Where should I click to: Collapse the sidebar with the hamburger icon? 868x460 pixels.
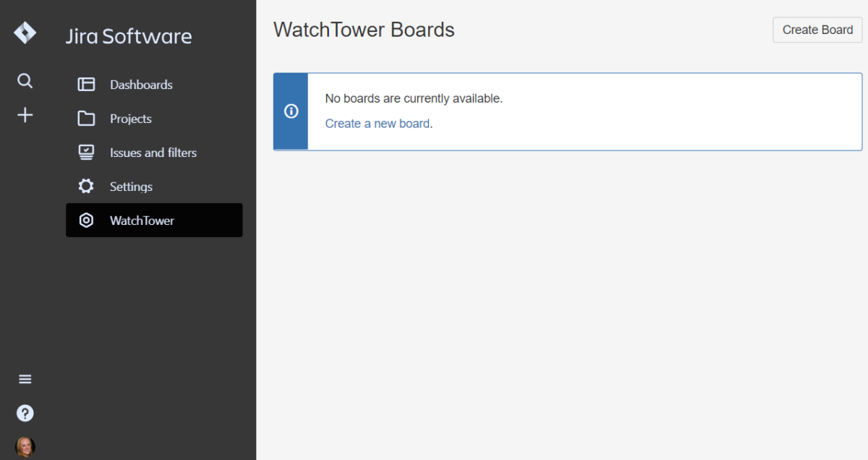pyautogui.click(x=25, y=378)
